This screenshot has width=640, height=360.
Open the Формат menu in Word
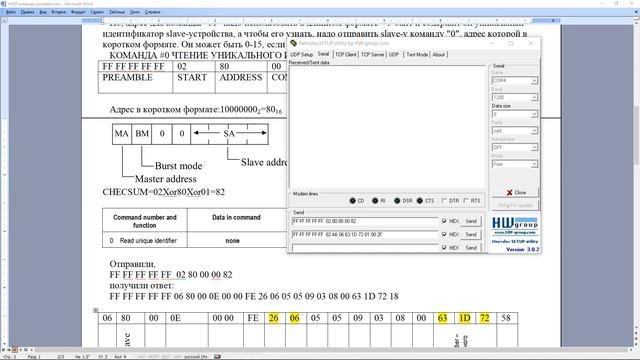pyautogui.click(x=78, y=12)
